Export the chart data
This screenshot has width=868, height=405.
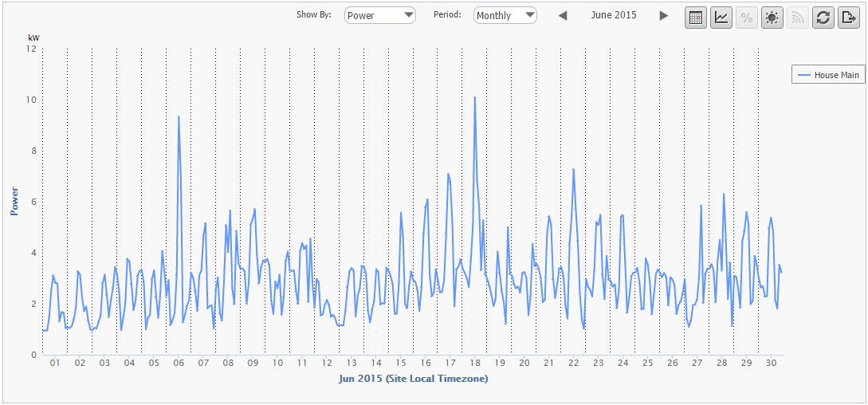(x=848, y=18)
